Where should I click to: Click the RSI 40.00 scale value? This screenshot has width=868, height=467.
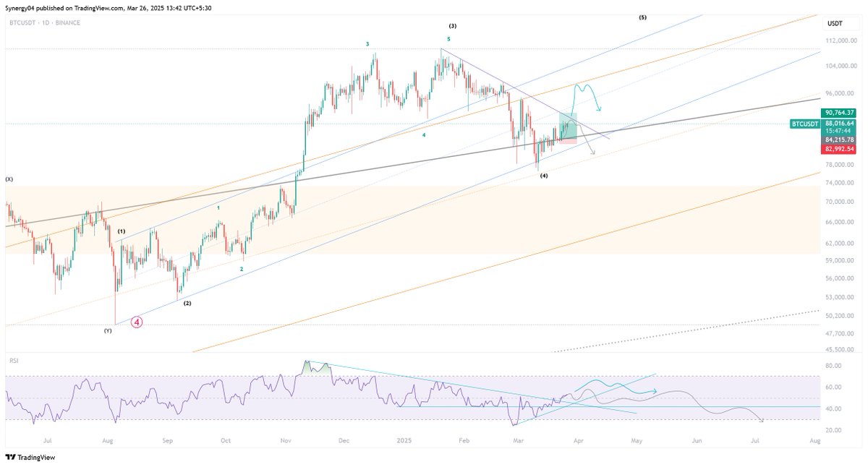[x=834, y=409]
